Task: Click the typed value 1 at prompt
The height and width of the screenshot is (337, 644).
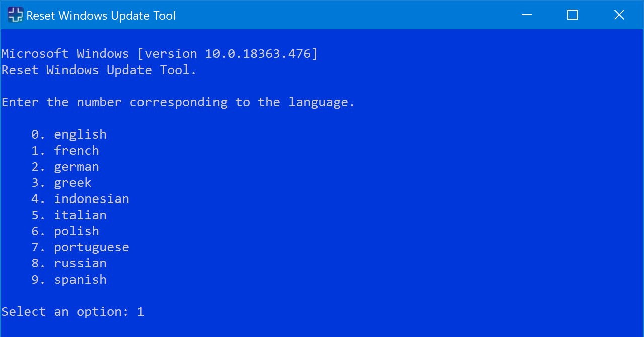Action: click(140, 312)
